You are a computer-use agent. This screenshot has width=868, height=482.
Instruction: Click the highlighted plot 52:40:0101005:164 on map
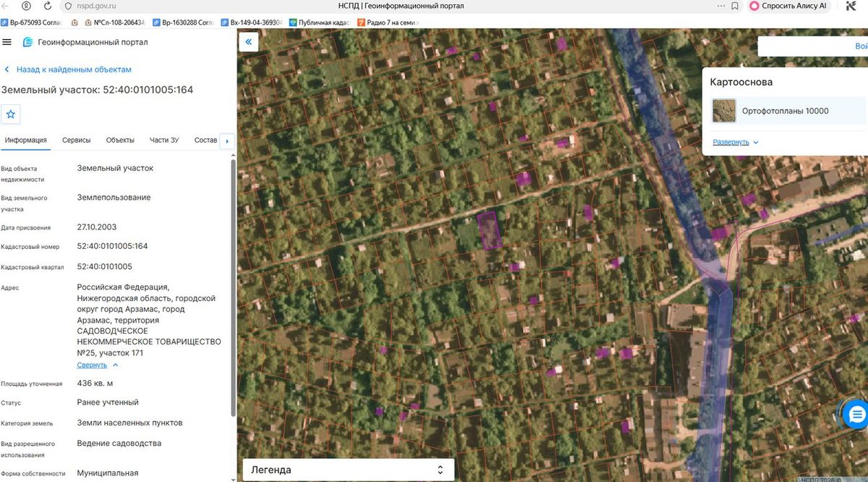[490, 230]
